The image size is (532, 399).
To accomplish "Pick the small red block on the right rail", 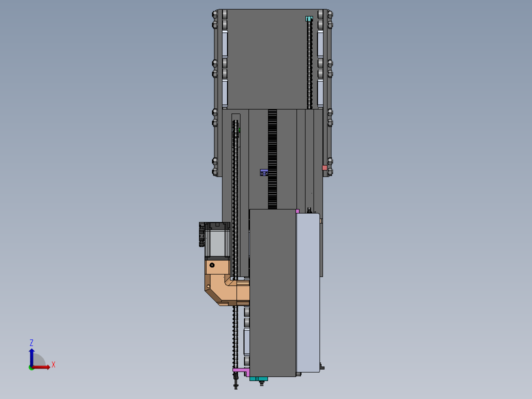I will click(x=324, y=167).
